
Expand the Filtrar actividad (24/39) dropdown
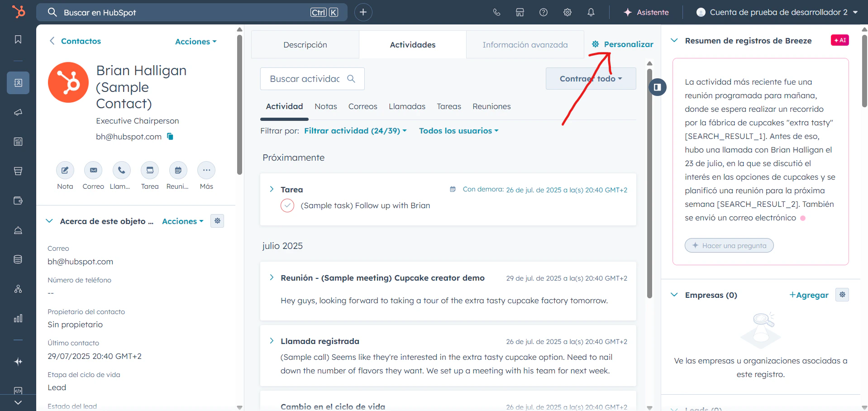tap(355, 131)
